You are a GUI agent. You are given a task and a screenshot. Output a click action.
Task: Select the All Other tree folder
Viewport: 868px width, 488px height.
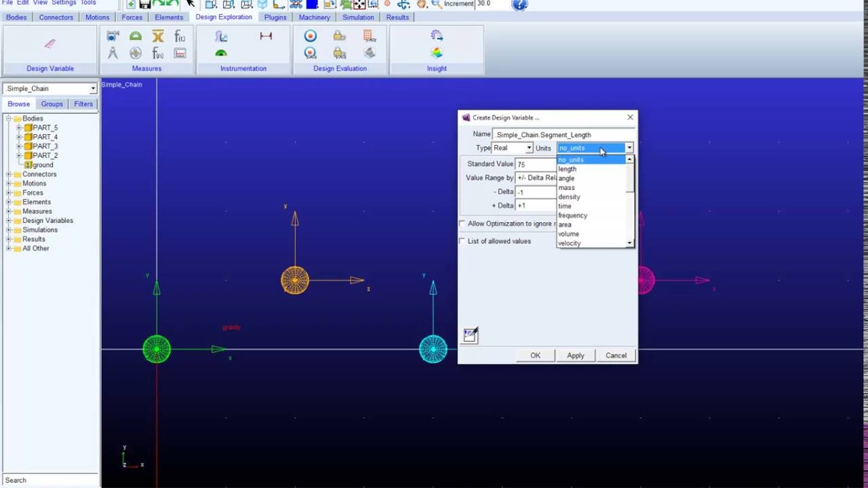pyautogui.click(x=36, y=249)
